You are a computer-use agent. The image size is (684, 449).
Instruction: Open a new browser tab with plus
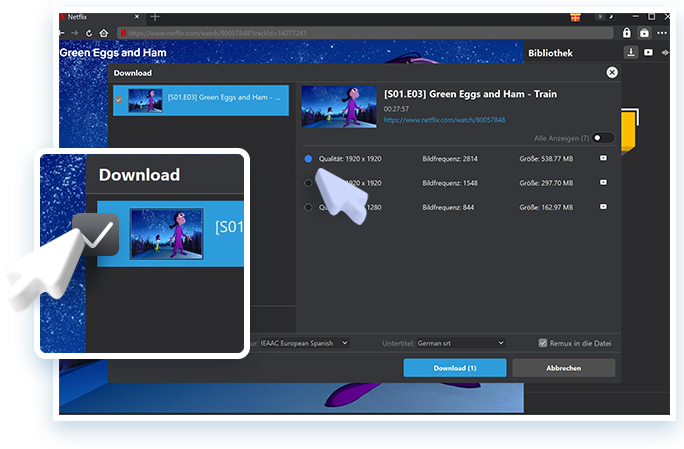tap(155, 17)
